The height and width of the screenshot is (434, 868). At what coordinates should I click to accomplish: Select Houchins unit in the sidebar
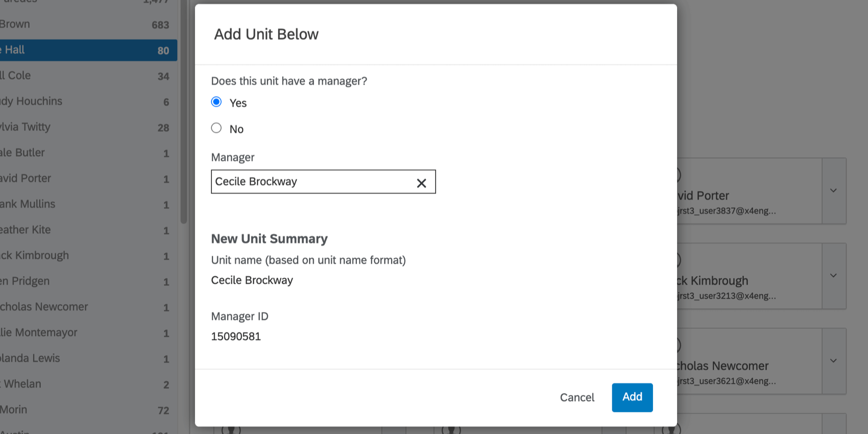click(x=87, y=102)
